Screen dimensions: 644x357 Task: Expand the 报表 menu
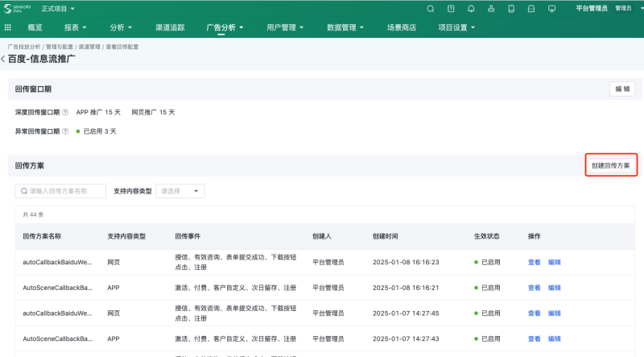[75, 27]
